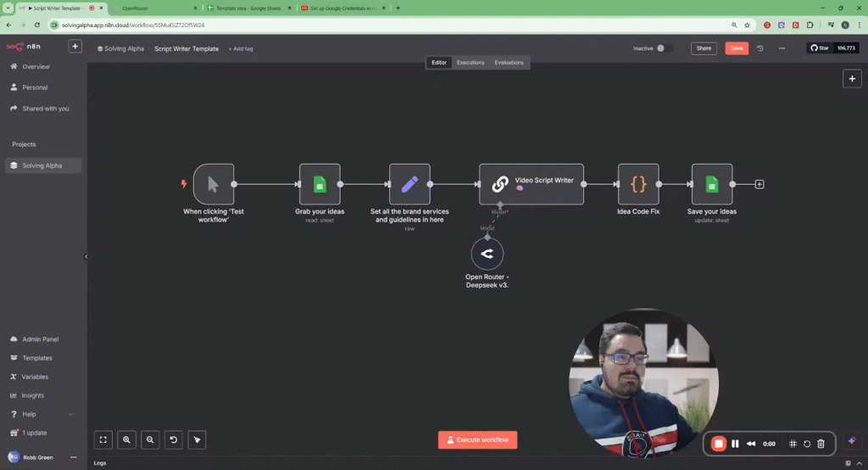The height and width of the screenshot is (470, 868).
Task: Click the lightning bolt trigger indicator
Action: point(184,184)
